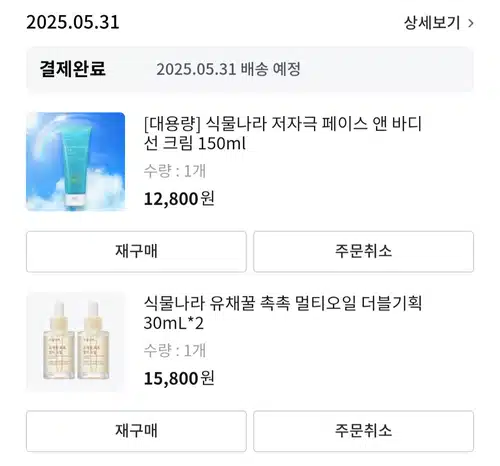This screenshot has width=500, height=466.
Task: Open the 식물나라 유채꿀 촉촉 멀티오일 더블기획 title
Action: pyautogui.click(x=283, y=303)
